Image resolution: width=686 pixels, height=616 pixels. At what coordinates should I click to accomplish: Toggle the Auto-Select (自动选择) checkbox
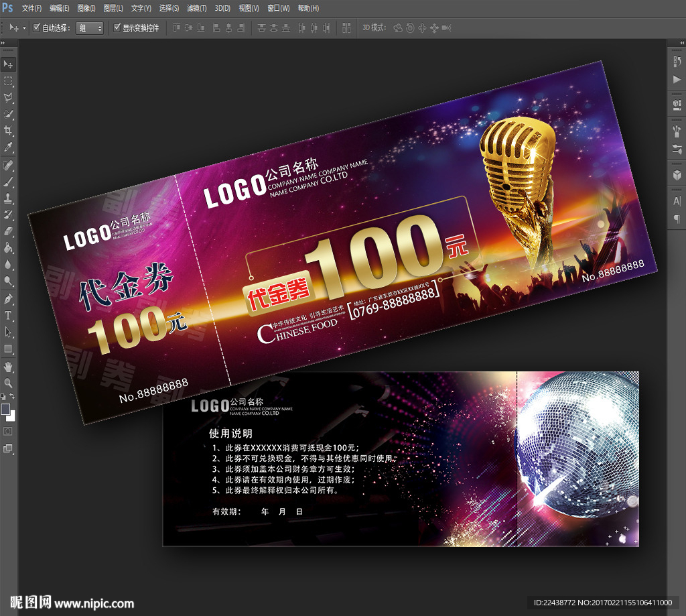pyautogui.click(x=37, y=27)
